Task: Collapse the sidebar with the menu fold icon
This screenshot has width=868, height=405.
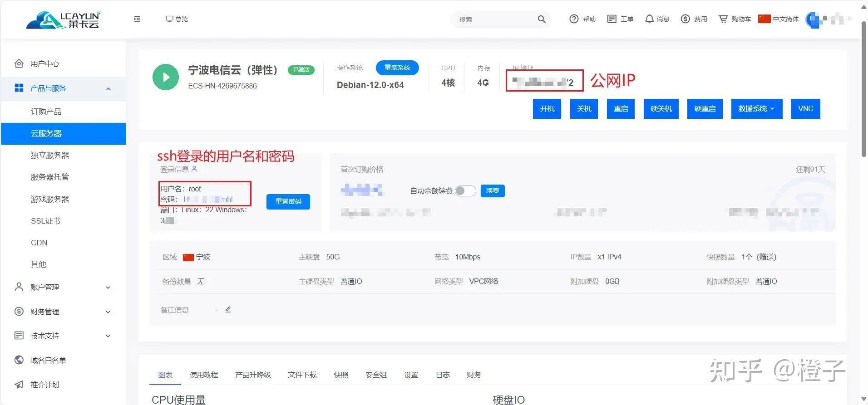Action: coord(137,19)
